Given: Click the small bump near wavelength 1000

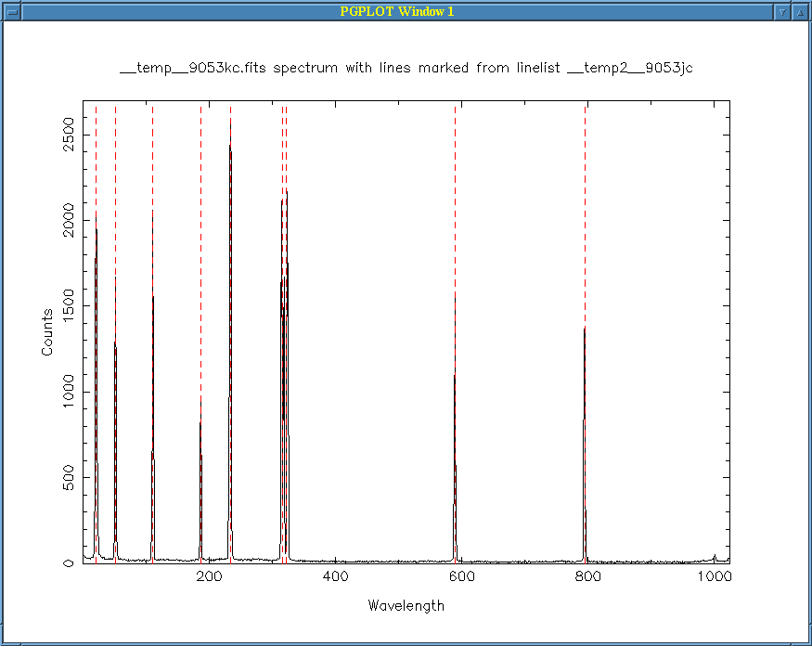Looking at the screenshot, I should (x=715, y=557).
